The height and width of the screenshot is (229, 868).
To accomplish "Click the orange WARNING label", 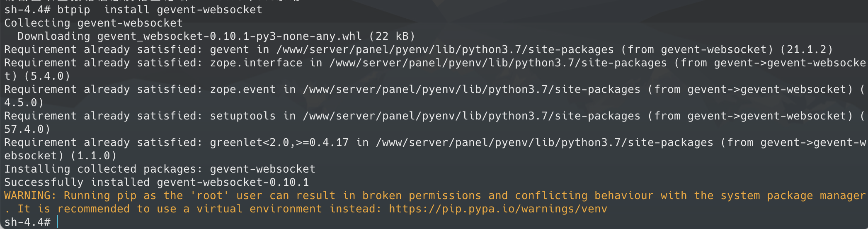I will 30,195.
